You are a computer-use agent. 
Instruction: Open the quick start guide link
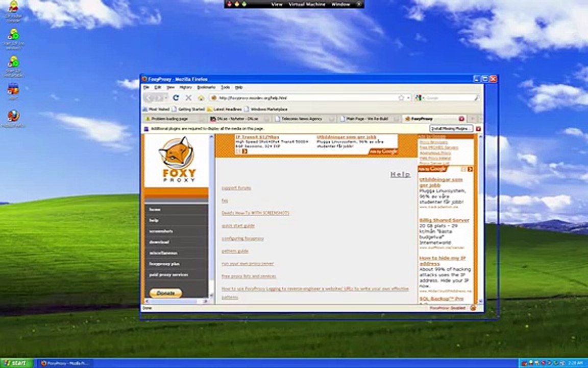[x=238, y=226]
